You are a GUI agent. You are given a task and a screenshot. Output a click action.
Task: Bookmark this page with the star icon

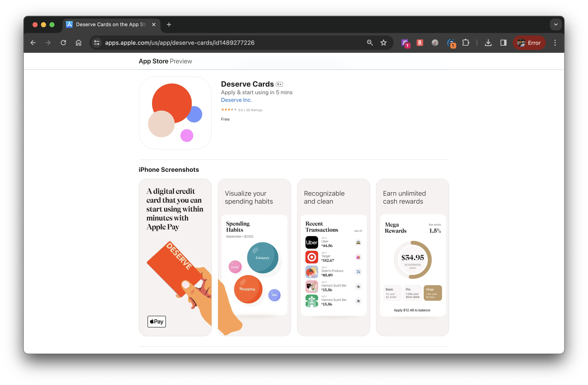point(383,43)
